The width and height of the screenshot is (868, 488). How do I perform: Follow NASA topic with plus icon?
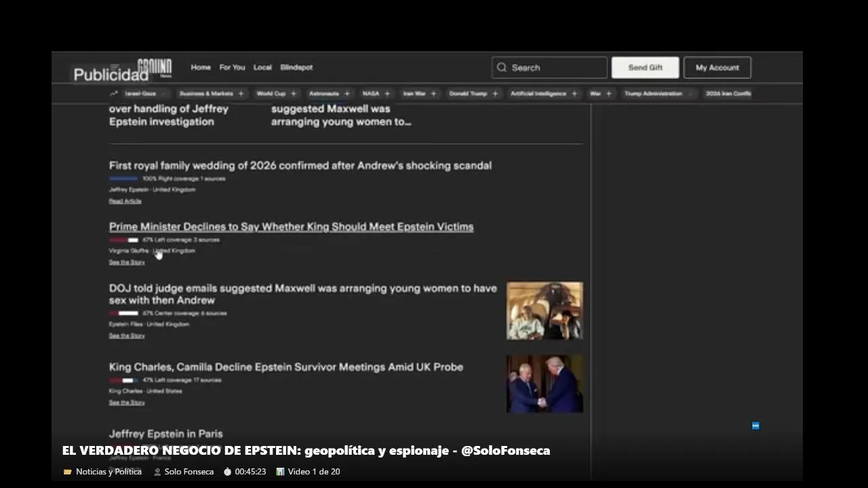387,94
